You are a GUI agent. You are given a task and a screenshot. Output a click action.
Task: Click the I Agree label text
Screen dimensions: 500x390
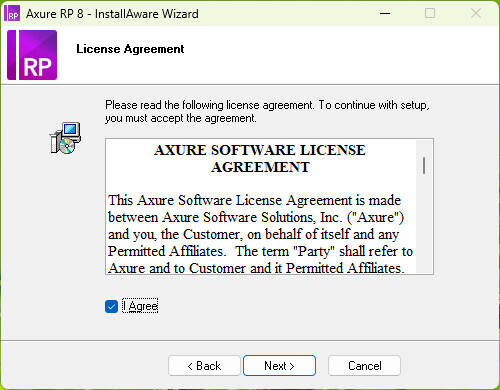point(140,306)
